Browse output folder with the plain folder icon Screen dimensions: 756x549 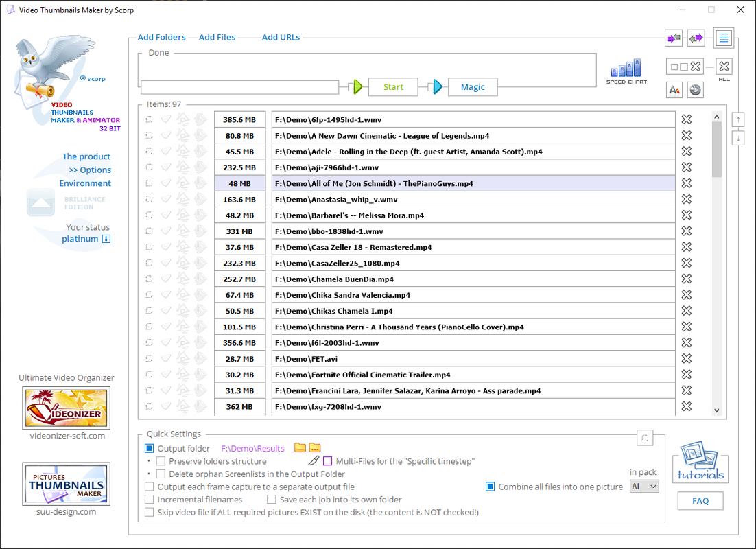pyautogui.click(x=300, y=447)
